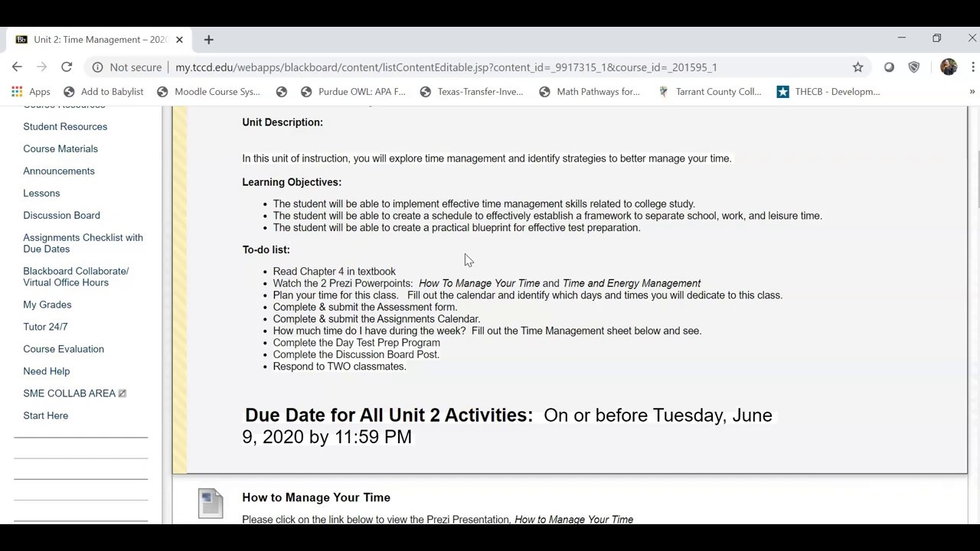Click the shield extension icon
The height and width of the screenshot is (551, 980).
coord(913,67)
